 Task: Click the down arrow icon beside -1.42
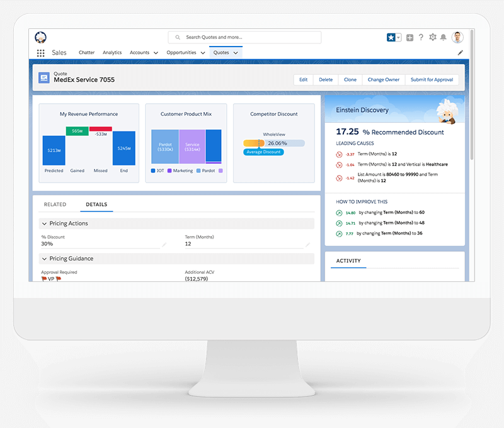click(x=339, y=178)
